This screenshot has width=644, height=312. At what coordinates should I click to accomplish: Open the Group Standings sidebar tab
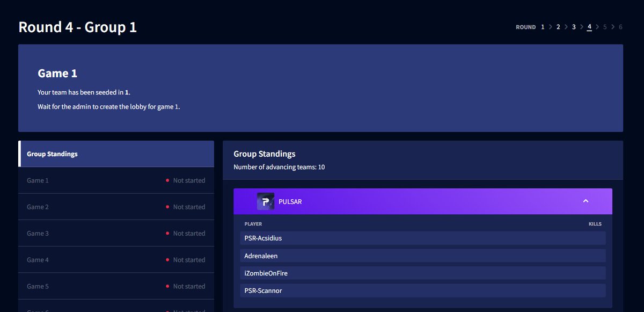(x=116, y=154)
